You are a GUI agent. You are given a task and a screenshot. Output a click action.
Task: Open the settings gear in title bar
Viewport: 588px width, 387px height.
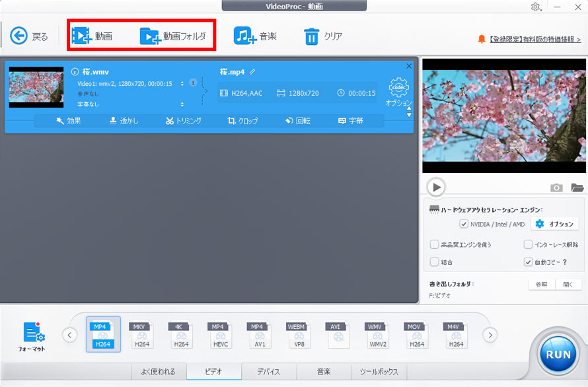[x=536, y=7]
